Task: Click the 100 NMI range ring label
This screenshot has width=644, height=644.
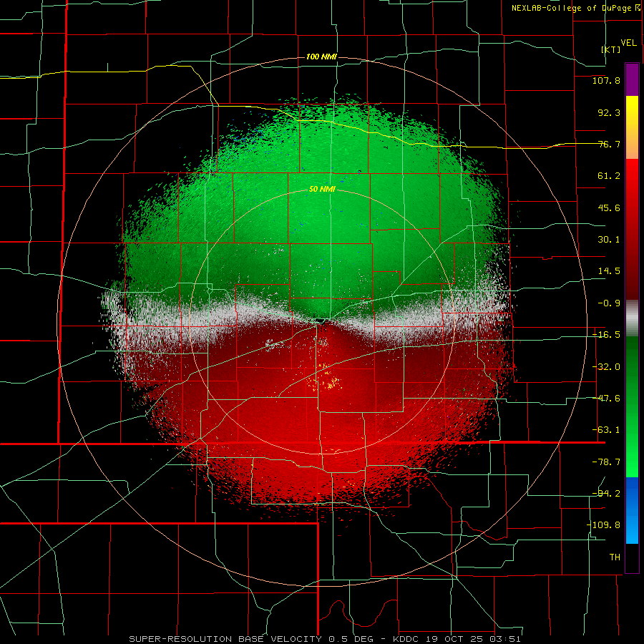Action: pyautogui.click(x=321, y=57)
